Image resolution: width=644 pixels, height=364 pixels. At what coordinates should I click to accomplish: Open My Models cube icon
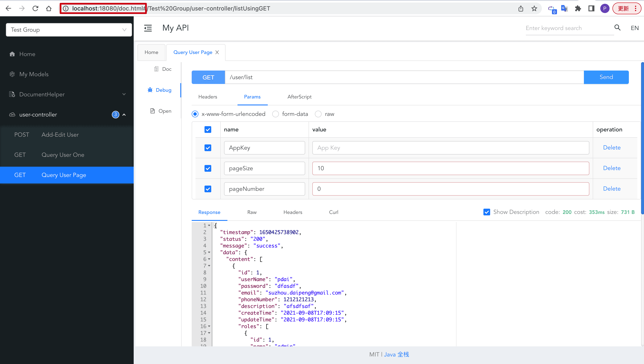[12, 74]
